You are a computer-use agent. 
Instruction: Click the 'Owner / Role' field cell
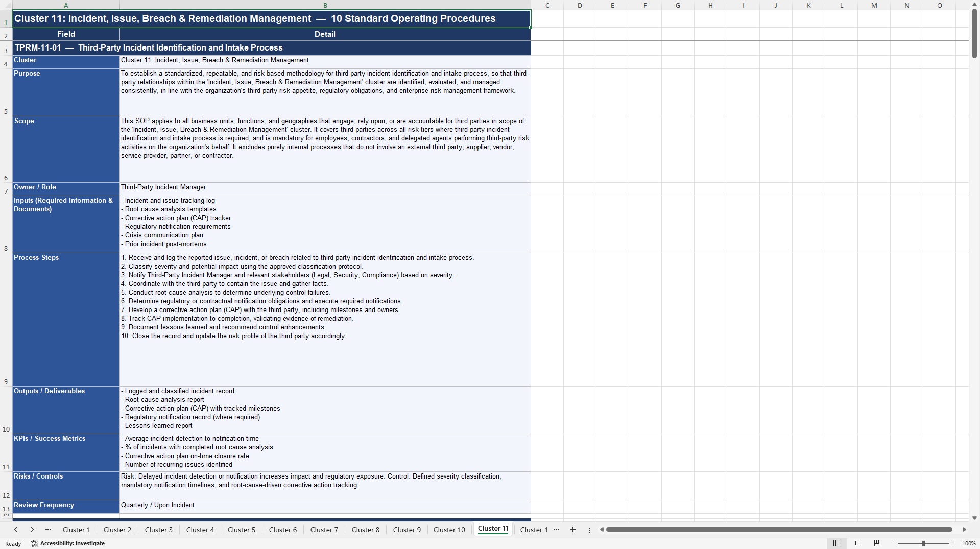pyautogui.click(x=66, y=189)
